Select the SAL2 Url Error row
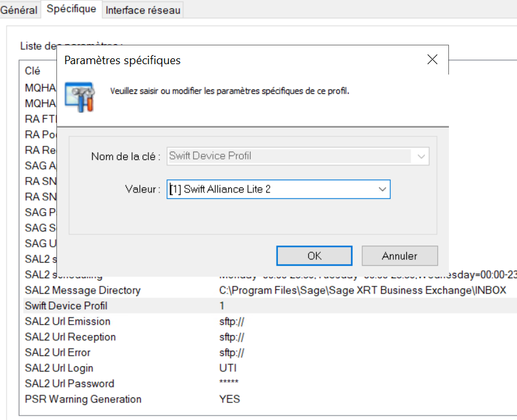The height and width of the screenshot is (420, 517). (x=58, y=353)
